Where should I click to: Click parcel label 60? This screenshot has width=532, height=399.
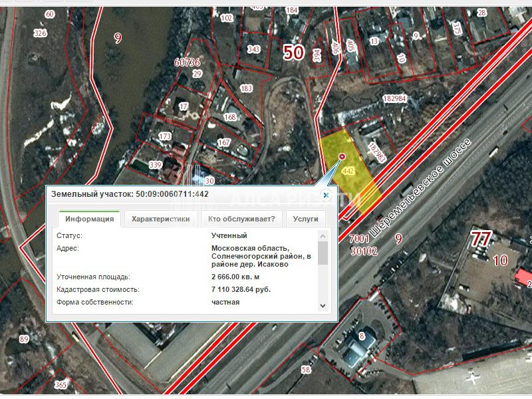point(49,14)
